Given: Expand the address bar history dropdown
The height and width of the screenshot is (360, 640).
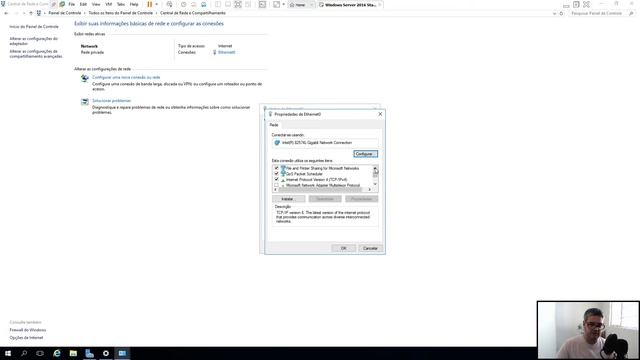Looking at the screenshot, I should 554,13.
